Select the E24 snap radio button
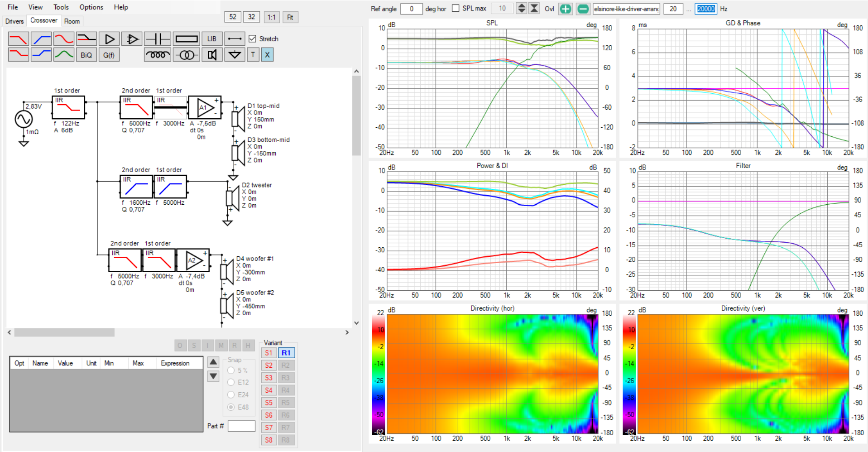 click(231, 394)
